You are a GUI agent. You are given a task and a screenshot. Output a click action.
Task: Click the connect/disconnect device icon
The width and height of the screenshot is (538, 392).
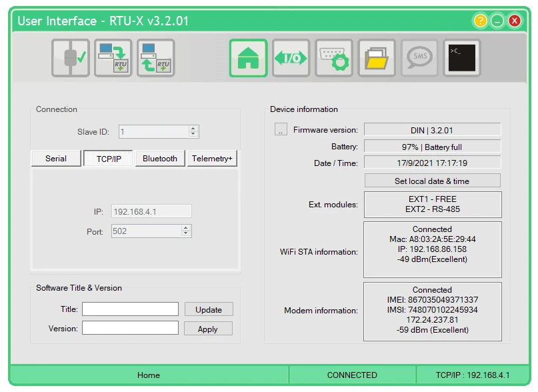click(71, 58)
